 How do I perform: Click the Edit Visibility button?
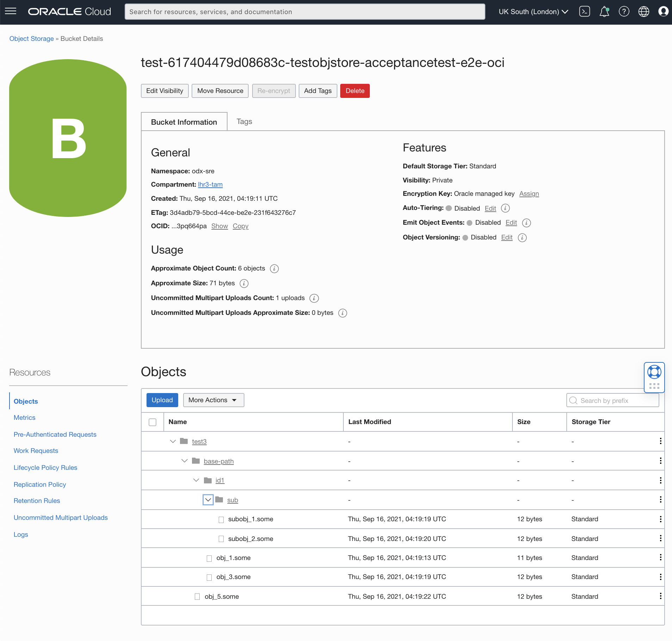(164, 91)
